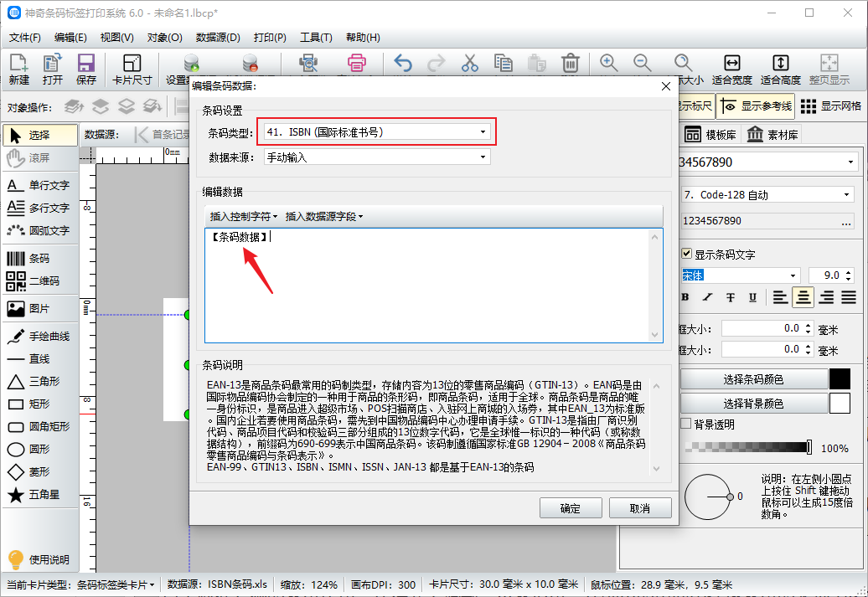Viewport: 868px width, 597px height.
Task: Toggle 显示参考线 guide lines
Action: click(x=757, y=106)
